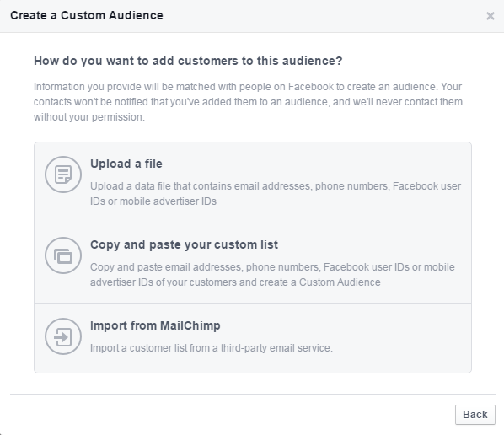Close the Create a Custom Audience dialog

coord(491,16)
